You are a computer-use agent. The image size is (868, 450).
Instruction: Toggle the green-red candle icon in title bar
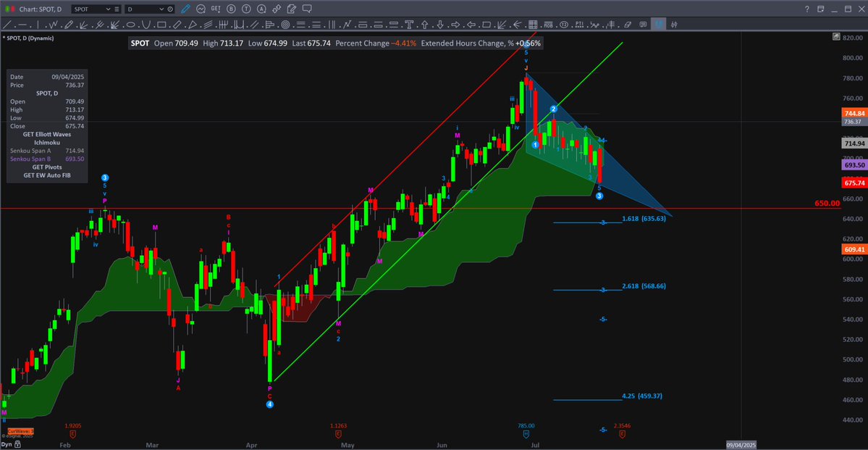9,9
